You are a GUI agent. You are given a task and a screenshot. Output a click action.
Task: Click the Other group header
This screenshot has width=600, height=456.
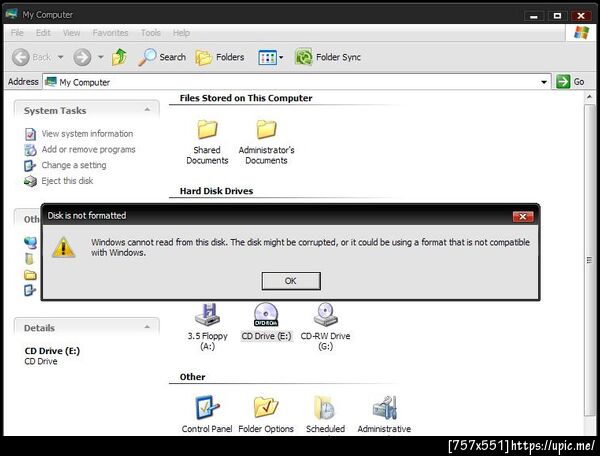tap(192, 377)
